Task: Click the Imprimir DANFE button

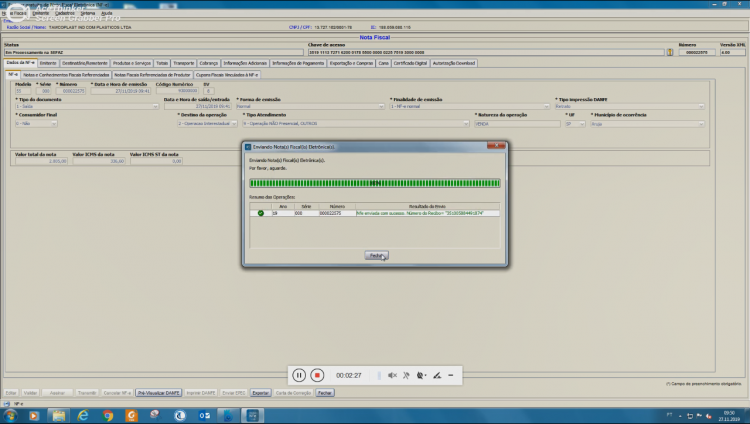Action: coord(201,393)
